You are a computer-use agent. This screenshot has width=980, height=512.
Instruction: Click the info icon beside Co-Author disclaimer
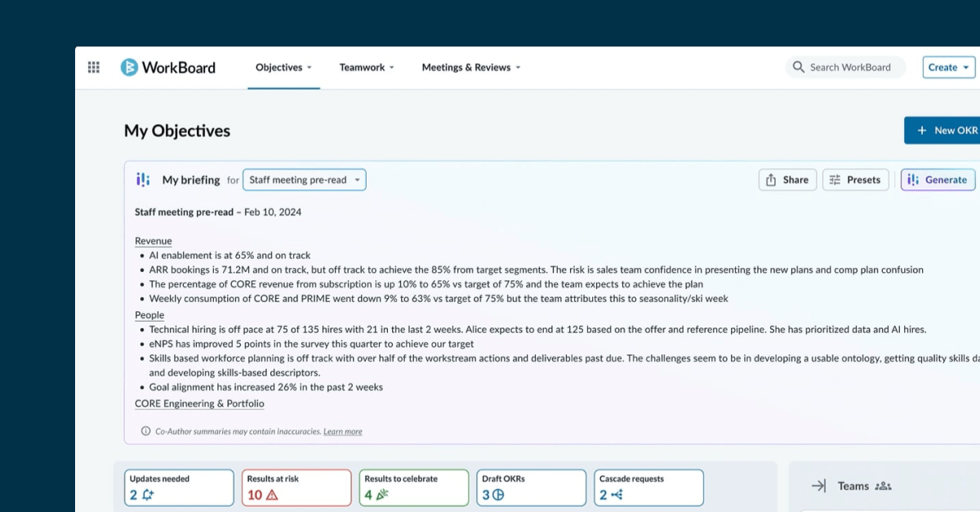point(146,431)
